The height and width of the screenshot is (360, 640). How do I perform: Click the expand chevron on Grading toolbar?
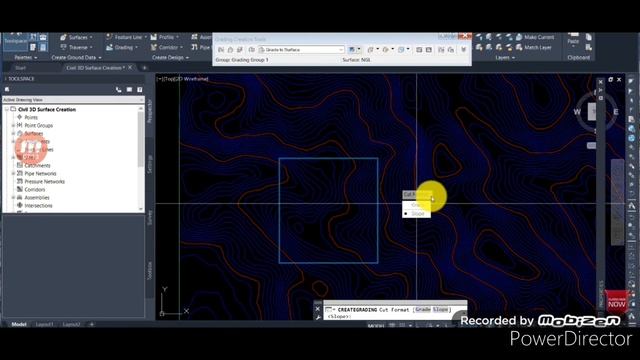click(464, 50)
